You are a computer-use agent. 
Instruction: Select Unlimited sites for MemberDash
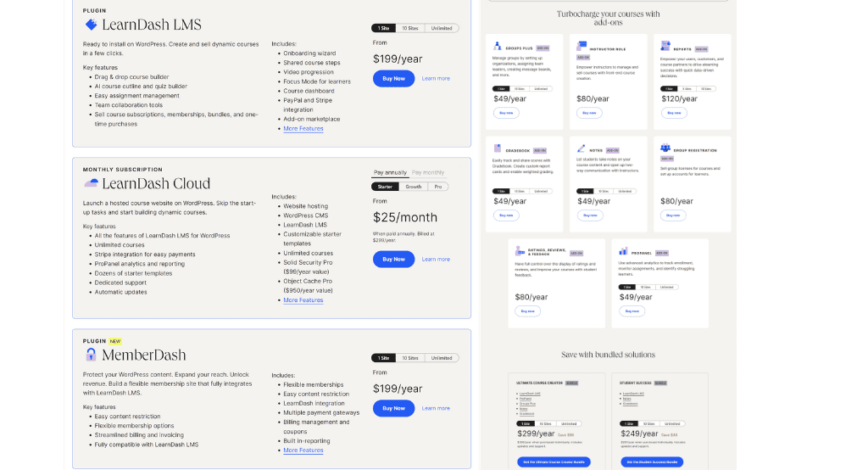pyautogui.click(x=442, y=358)
